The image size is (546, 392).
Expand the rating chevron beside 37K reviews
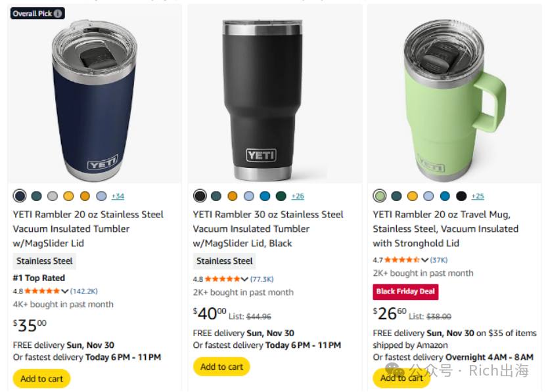(x=425, y=260)
